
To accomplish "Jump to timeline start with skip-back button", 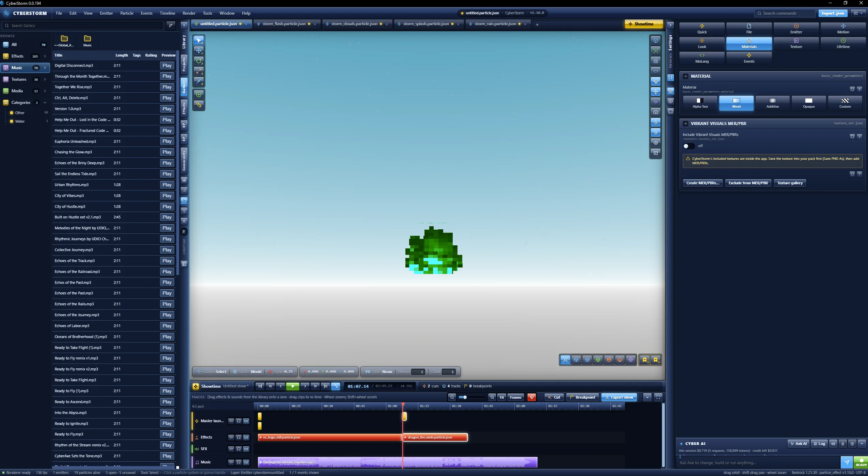I will [x=260, y=386].
